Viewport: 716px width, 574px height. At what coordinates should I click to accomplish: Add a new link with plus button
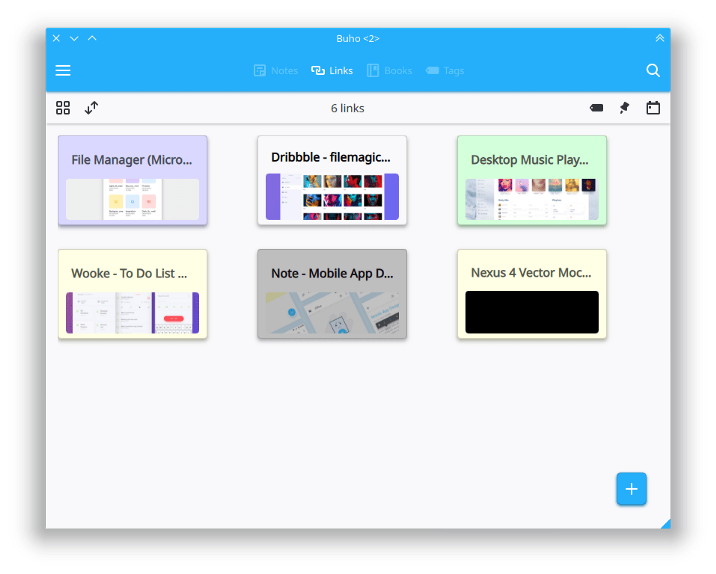632,489
